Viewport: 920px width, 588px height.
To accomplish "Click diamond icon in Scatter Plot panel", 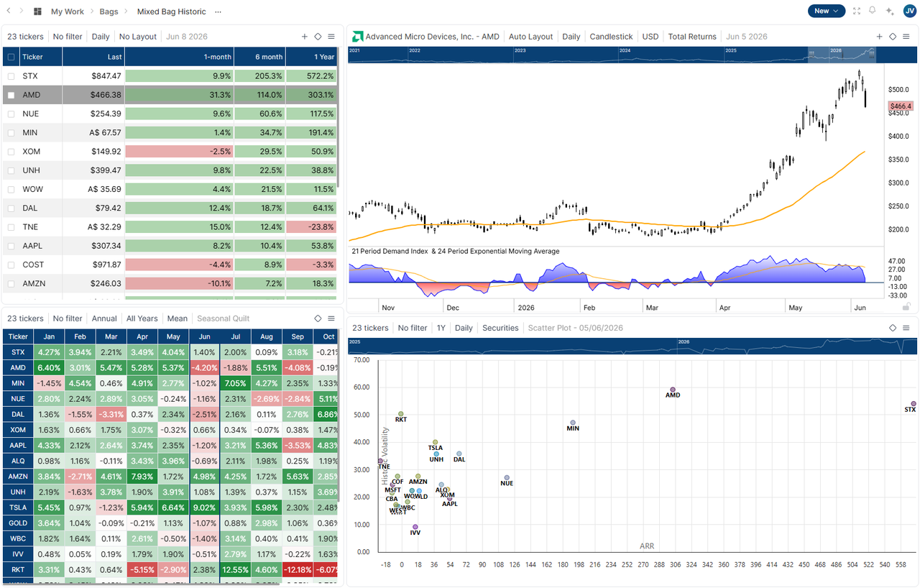I will [x=893, y=328].
